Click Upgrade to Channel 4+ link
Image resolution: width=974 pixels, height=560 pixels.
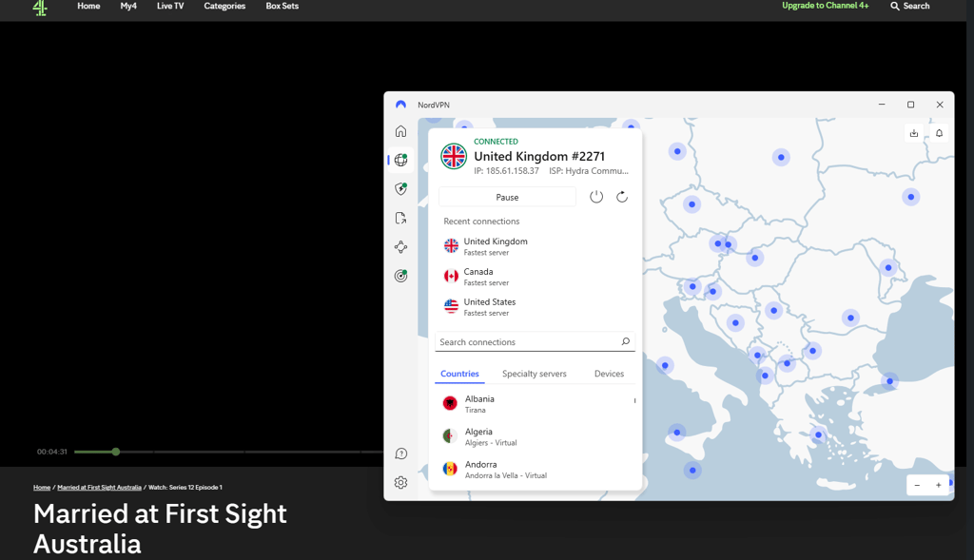[826, 6]
